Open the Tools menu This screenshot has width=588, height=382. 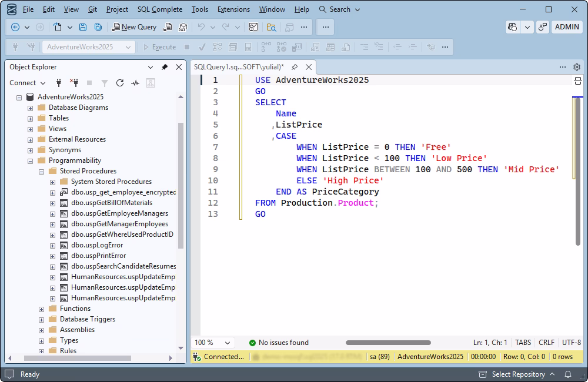pos(199,9)
